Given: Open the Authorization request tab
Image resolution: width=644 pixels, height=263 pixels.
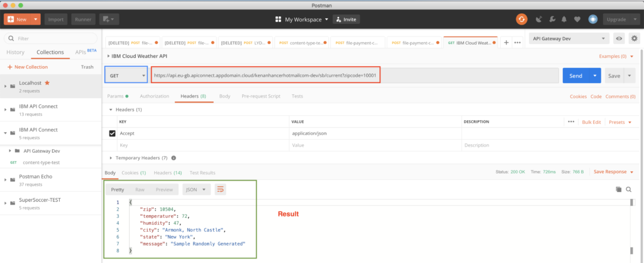Looking at the screenshot, I should (155, 96).
